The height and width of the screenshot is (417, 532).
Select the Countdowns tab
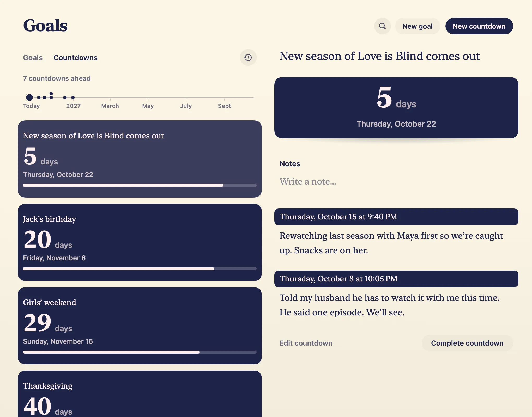[x=75, y=58]
